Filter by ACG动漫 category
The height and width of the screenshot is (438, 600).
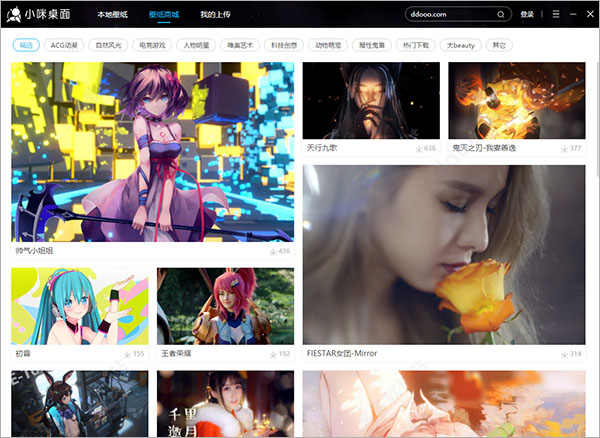coord(66,46)
